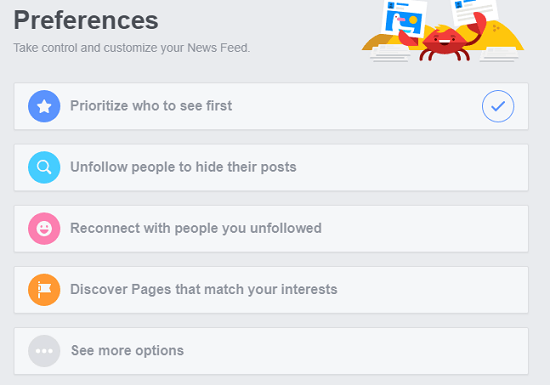Click the paper stack left of crab
This screenshot has width=550, height=385.
click(x=390, y=54)
